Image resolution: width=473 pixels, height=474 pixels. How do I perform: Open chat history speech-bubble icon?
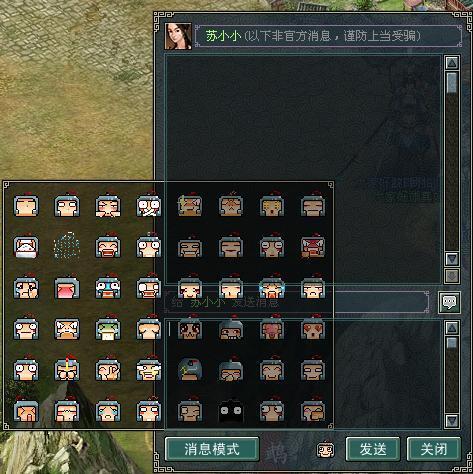pyautogui.click(x=449, y=302)
